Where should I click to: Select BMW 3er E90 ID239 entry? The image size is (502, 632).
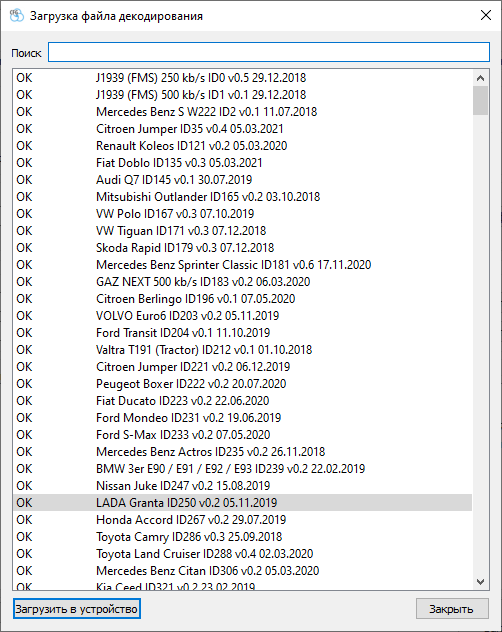pyautogui.click(x=242, y=468)
